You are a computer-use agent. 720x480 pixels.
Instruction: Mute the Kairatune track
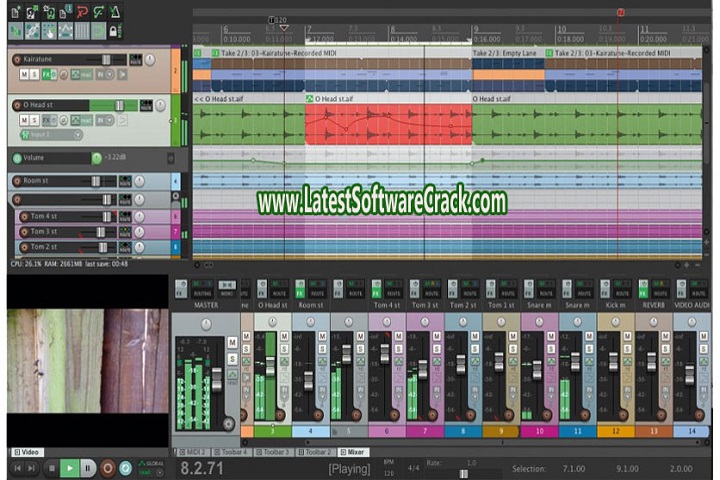click(22, 75)
